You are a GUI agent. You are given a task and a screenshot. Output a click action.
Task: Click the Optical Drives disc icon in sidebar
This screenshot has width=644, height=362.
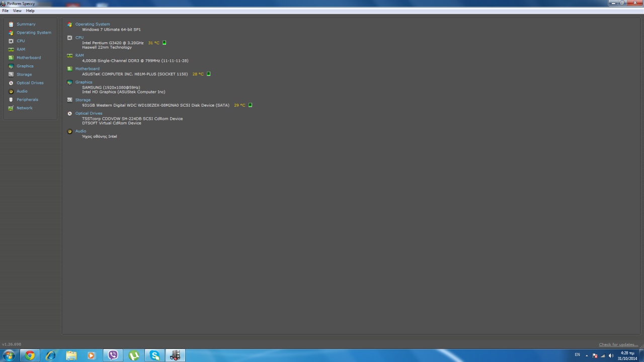tap(11, 83)
